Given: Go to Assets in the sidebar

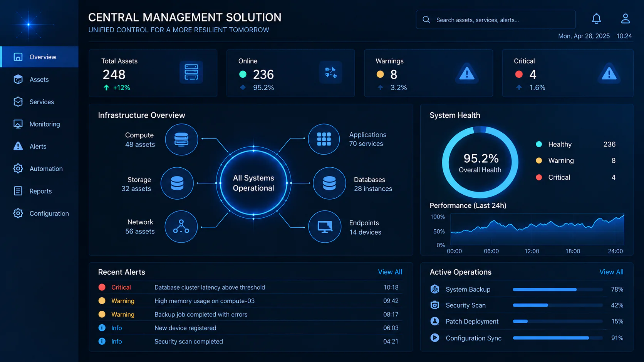Looking at the screenshot, I should [39, 79].
